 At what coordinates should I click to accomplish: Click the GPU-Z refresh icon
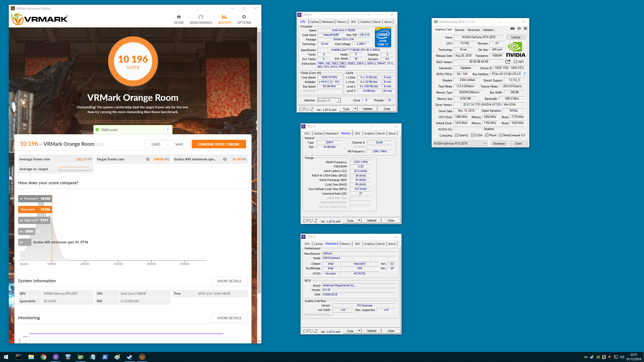[519, 29]
